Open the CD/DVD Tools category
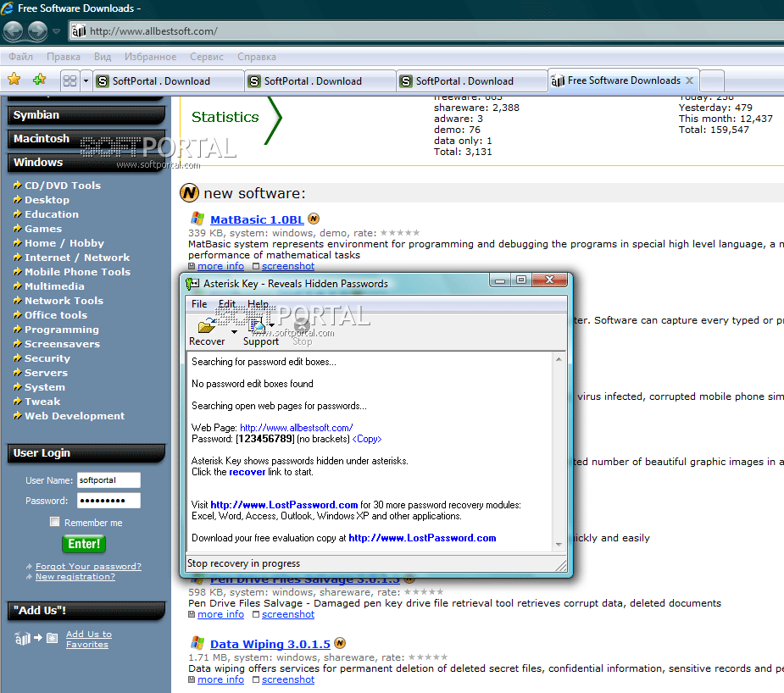 (63, 186)
